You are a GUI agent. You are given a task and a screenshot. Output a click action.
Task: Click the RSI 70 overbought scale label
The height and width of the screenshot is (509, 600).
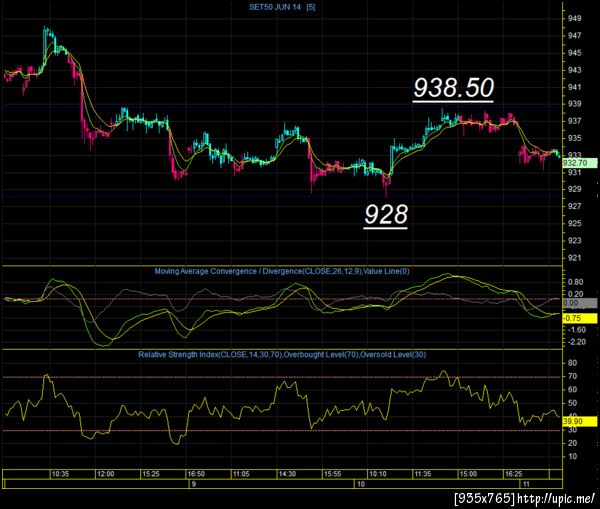pos(572,376)
